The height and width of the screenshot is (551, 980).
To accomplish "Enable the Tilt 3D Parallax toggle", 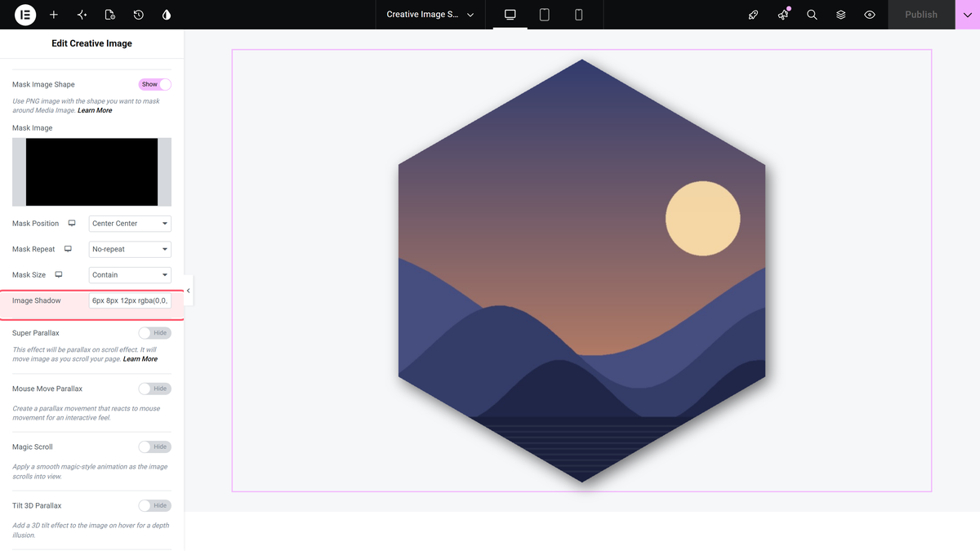I will pos(154,505).
